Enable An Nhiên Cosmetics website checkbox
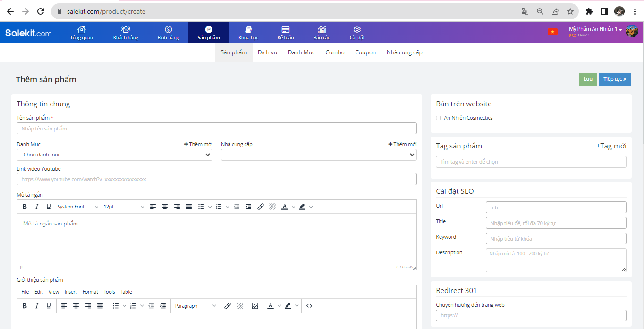 point(438,118)
